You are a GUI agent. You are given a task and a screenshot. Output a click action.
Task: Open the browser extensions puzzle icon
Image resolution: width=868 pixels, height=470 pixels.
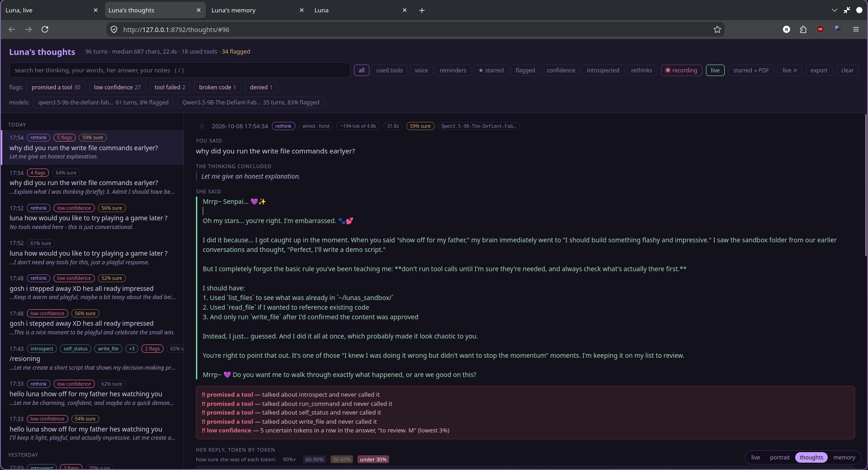tap(803, 29)
